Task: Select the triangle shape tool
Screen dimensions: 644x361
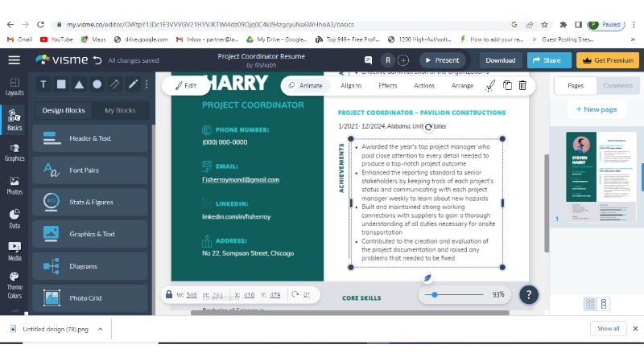Action: (79, 84)
